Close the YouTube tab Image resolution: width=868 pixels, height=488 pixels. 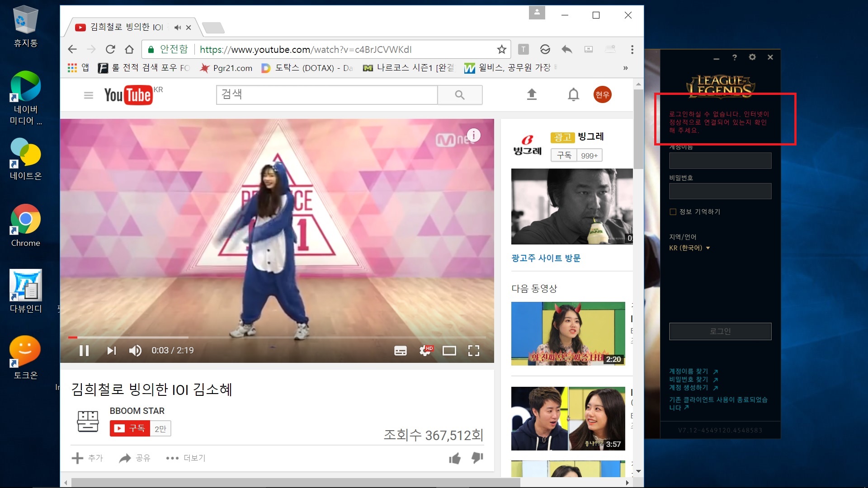click(x=189, y=28)
